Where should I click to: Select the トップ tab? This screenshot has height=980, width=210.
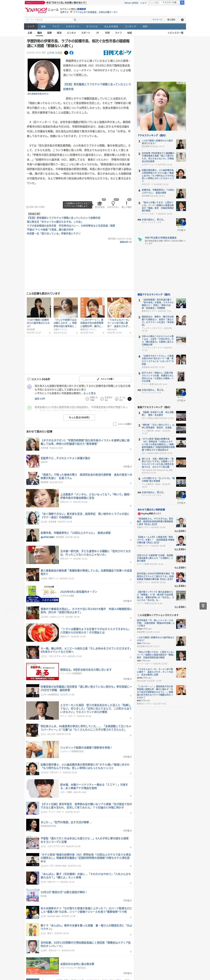[x=31, y=27]
